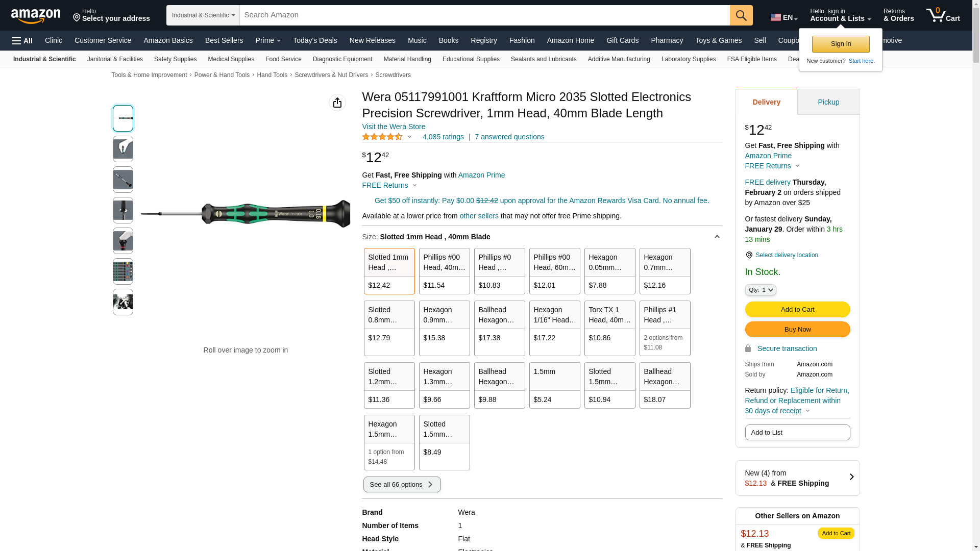Open the All hamburger menu
Image resolution: width=980 pixels, height=551 pixels.
coord(22,41)
